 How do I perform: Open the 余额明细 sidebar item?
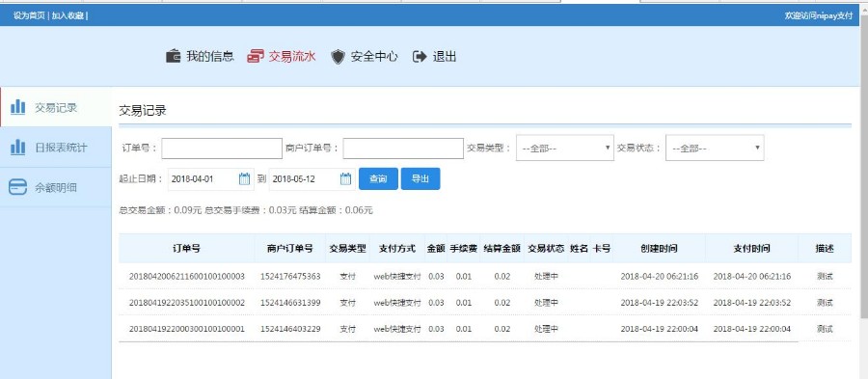55,187
